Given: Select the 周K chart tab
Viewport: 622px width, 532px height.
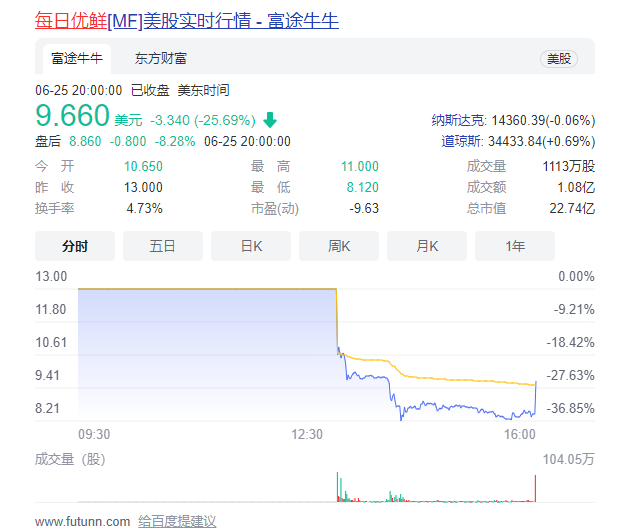Looking at the screenshot, I should click(x=339, y=246).
